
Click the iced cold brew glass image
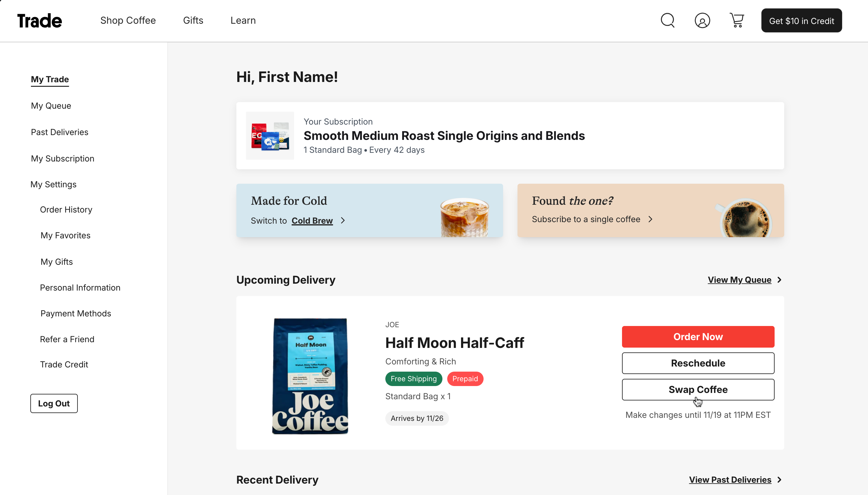coord(465,218)
